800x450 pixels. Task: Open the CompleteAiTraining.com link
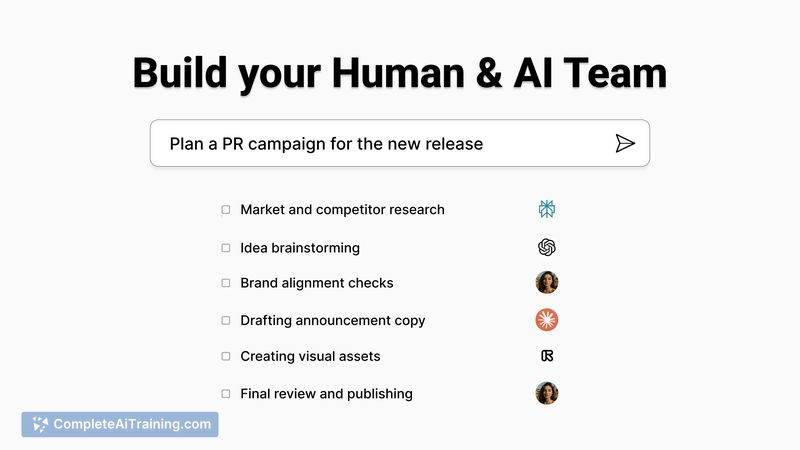[x=132, y=424]
